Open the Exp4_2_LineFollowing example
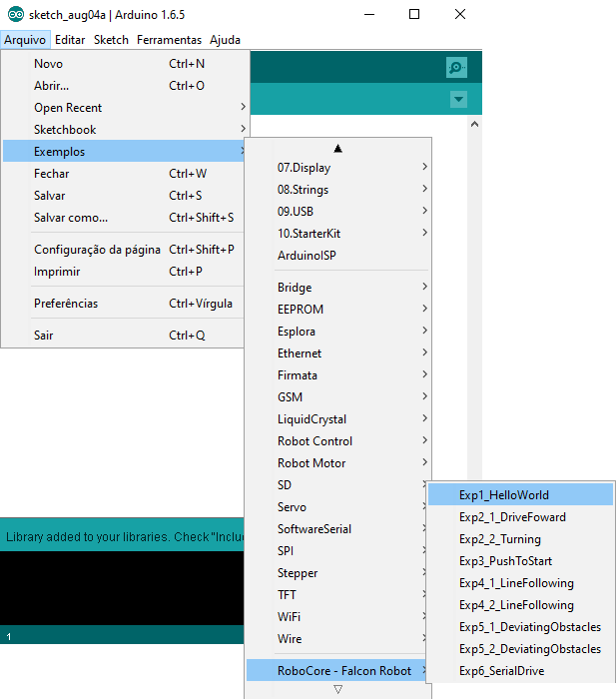Screen dimensions: 616x699 (x=520, y=604)
